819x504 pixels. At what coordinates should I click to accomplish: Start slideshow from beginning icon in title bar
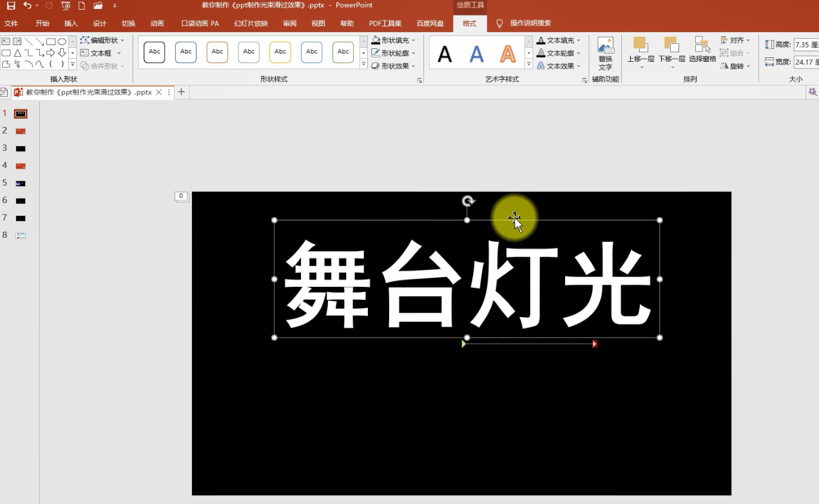pyautogui.click(x=66, y=6)
